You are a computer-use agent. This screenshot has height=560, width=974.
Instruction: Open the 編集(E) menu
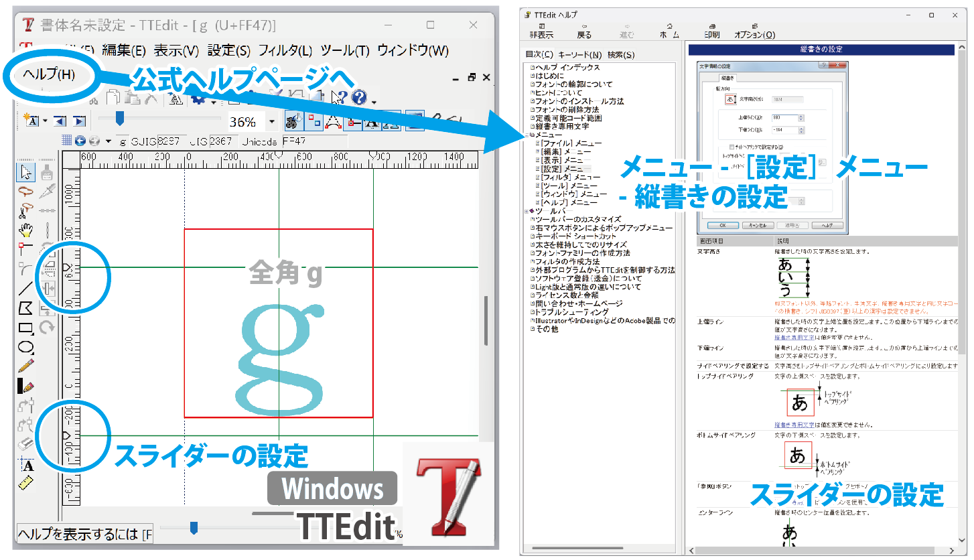point(124,50)
